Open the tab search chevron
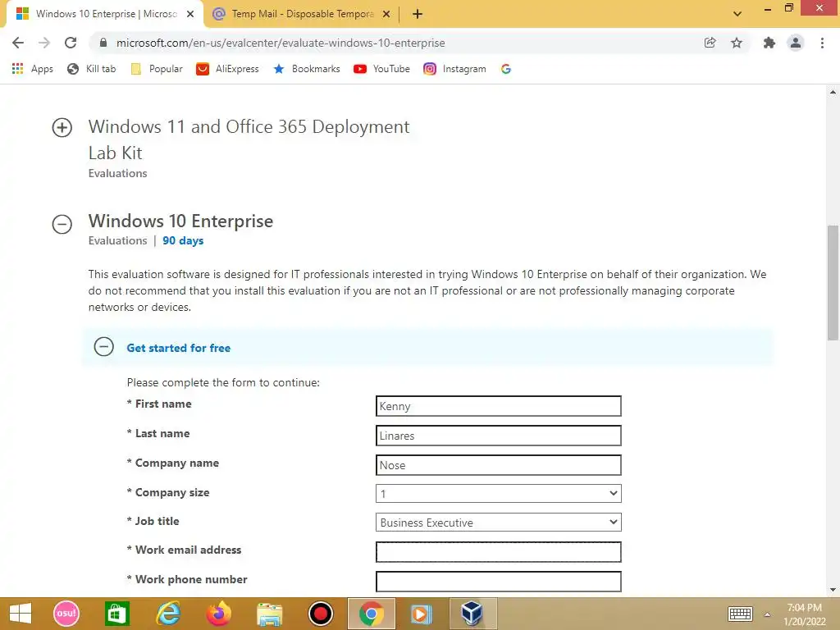 coord(737,14)
